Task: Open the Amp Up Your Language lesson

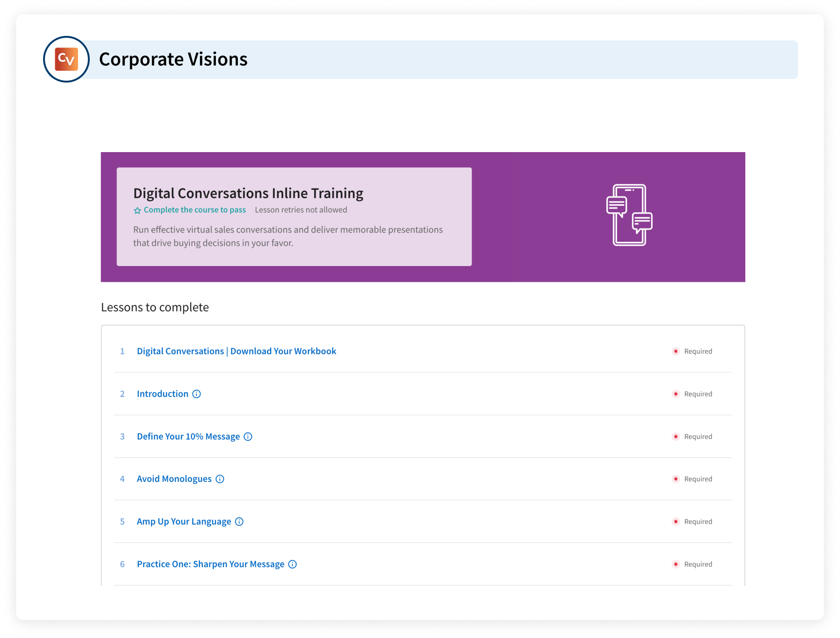Action: [184, 522]
